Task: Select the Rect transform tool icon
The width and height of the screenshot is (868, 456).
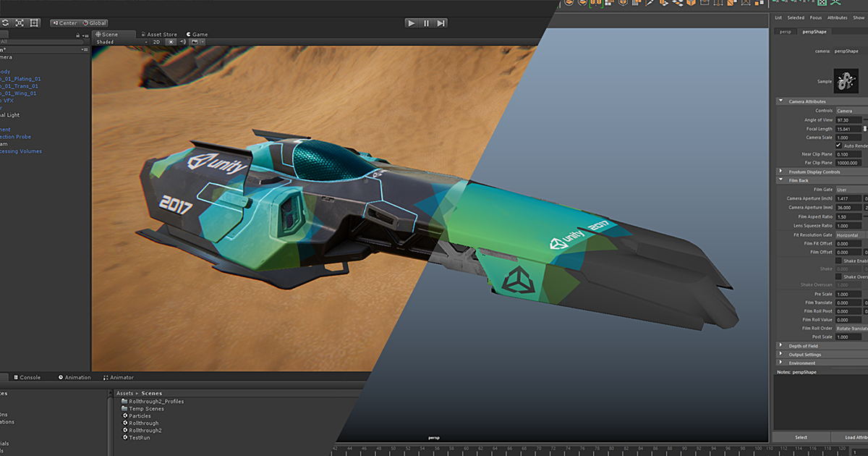Action: point(35,23)
